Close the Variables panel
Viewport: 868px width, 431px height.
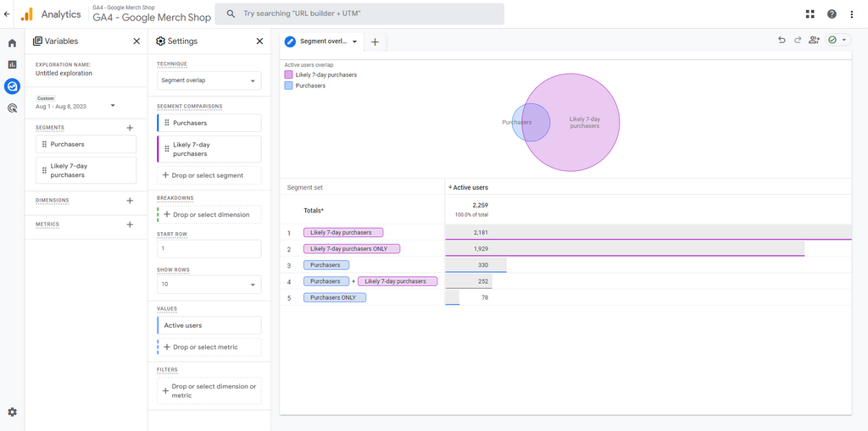tap(136, 41)
